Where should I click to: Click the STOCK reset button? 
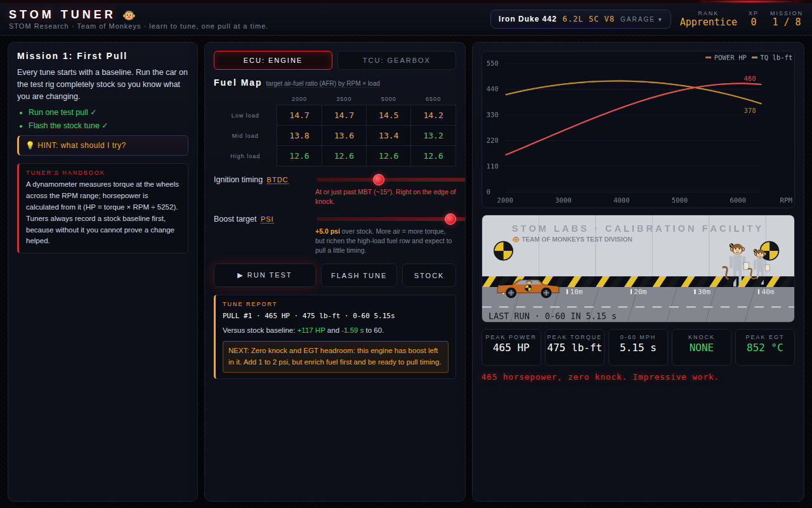429,276
